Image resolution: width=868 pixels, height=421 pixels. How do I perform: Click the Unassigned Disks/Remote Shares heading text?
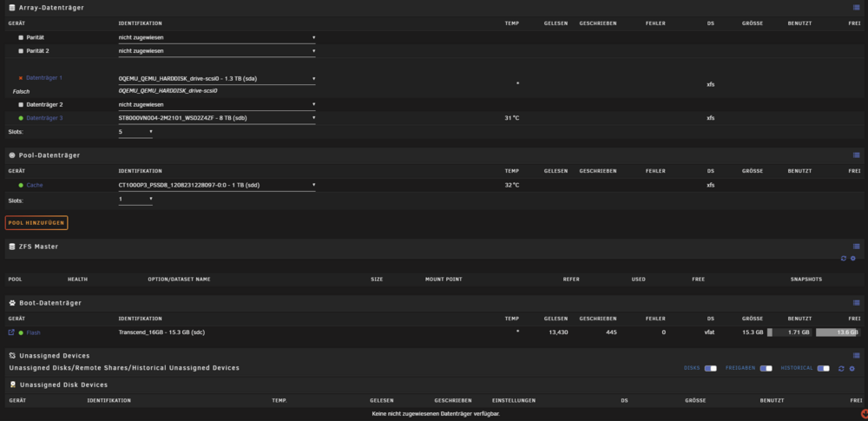point(124,368)
